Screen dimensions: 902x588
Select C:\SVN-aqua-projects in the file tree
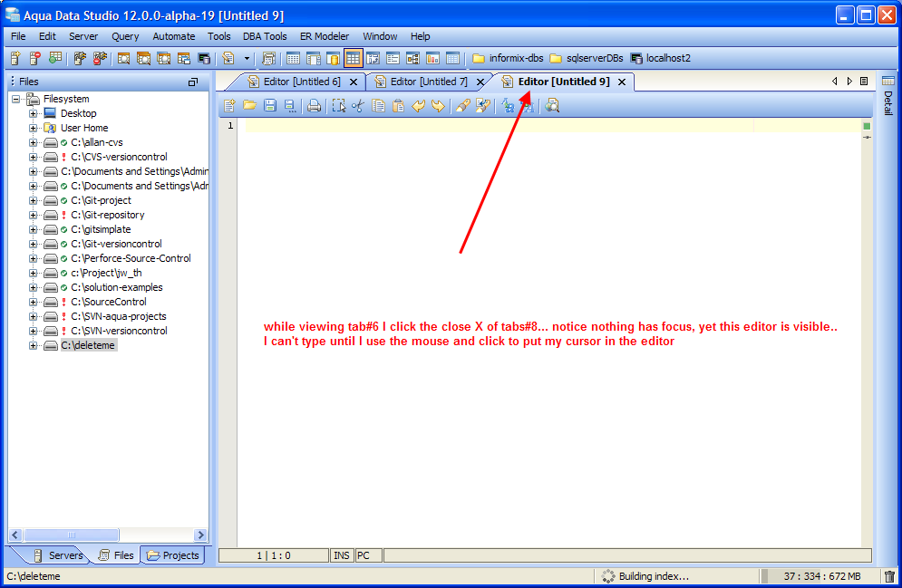119,316
